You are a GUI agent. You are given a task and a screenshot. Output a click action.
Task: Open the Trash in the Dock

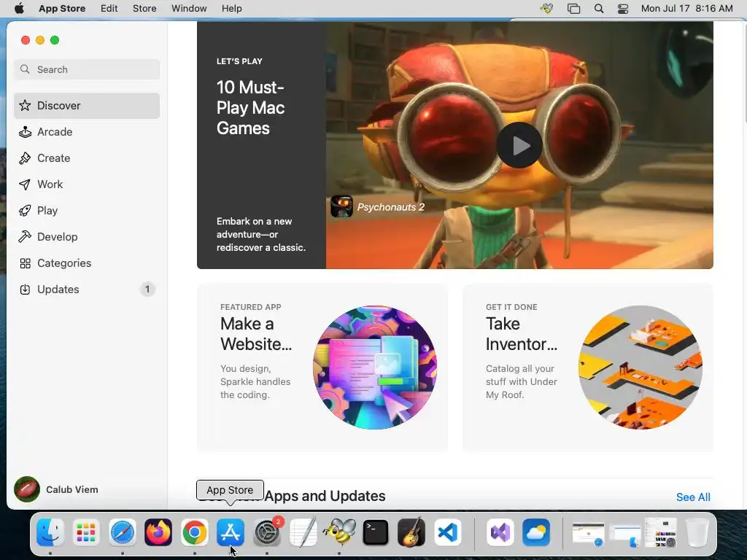click(697, 532)
